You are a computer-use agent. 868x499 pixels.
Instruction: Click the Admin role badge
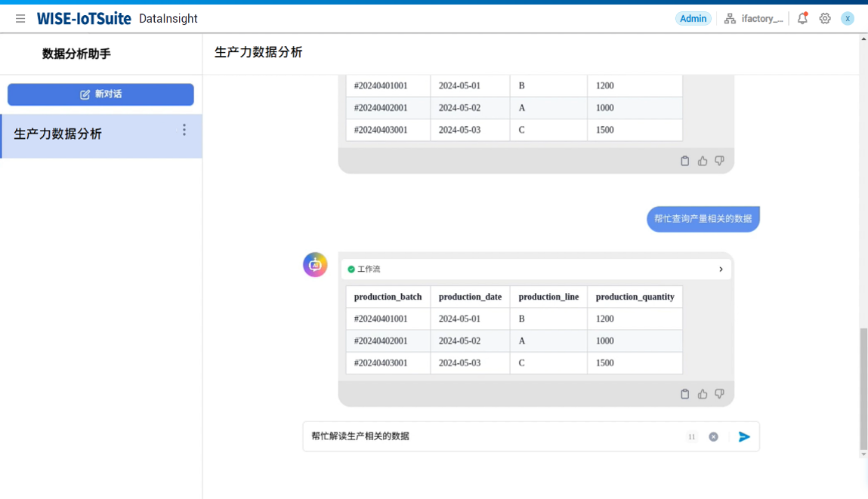(693, 19)
